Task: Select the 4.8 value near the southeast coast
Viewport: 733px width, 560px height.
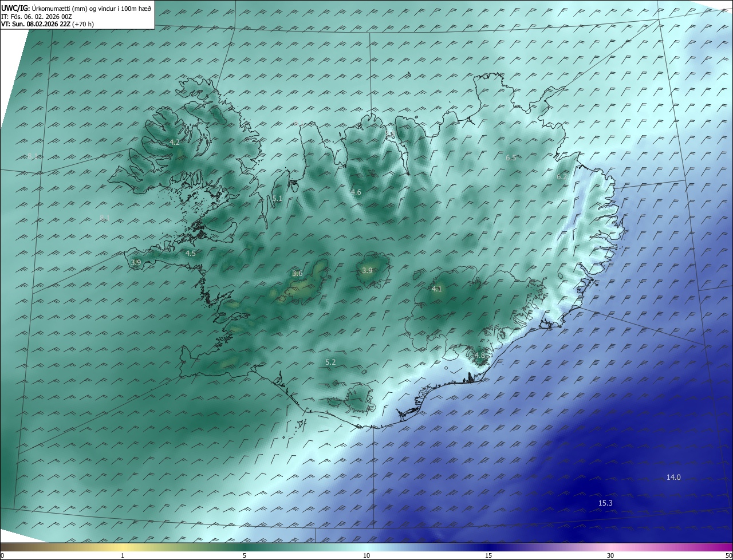Action: tap(479, 356)
